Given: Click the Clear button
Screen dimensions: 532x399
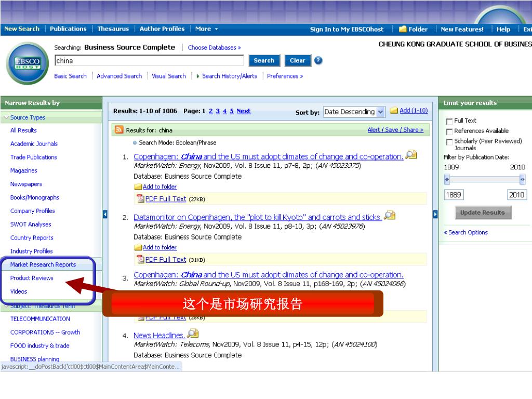Looking at the screenshot, I should tap(298, 60).
